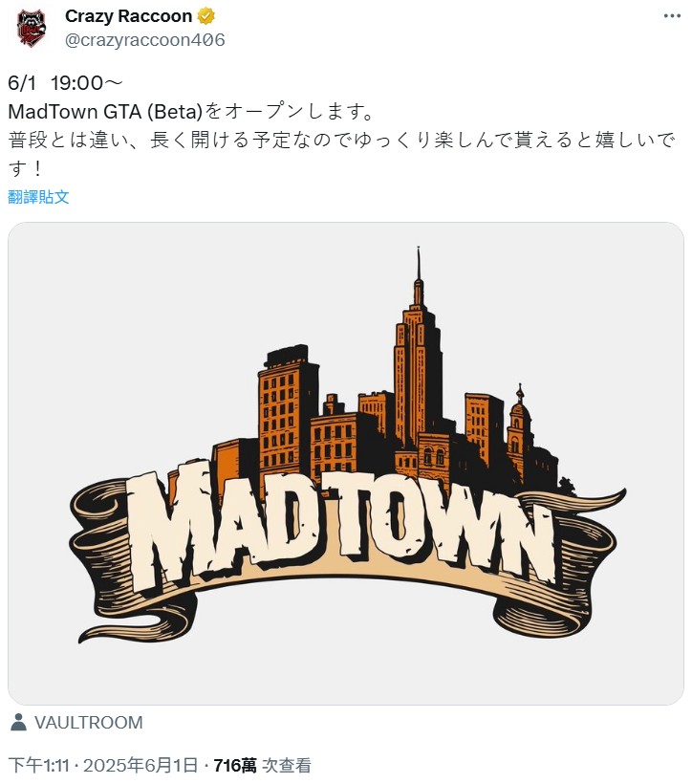Click the person icon beside VAULTROOM
Viewport: 692px width, 784px height.
coord(18,722)
